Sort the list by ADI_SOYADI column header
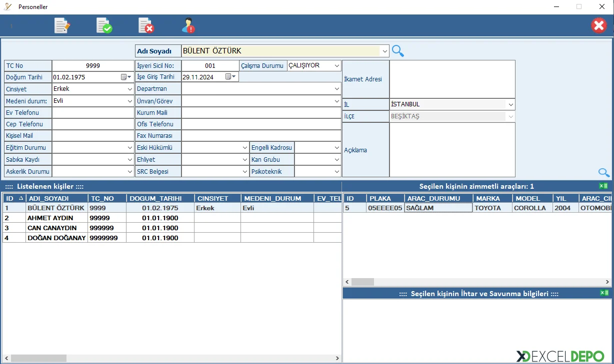 click(56, 198)
